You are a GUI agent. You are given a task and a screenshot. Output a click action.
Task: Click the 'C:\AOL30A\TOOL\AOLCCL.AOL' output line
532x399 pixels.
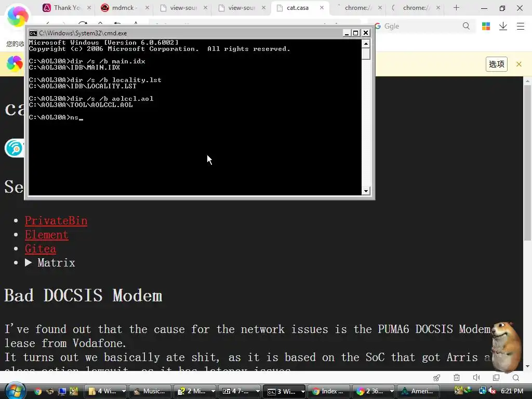(x=81, y=105)
